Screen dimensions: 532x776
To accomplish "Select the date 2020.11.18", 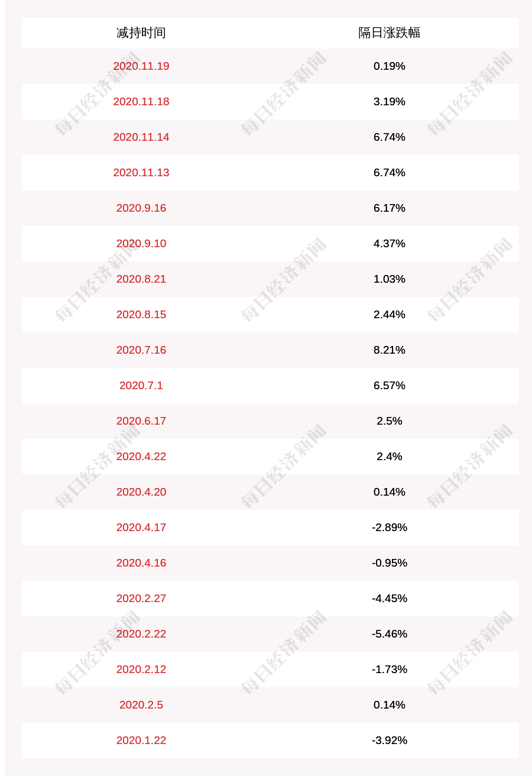I will pyautogui.click(x=141, y=101).
